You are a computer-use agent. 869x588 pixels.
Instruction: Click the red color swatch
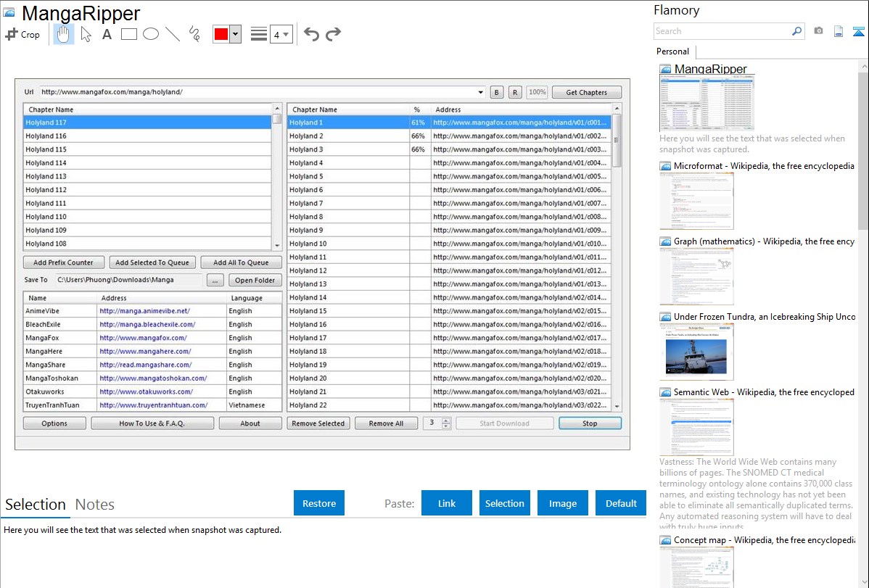click(221, 34)
